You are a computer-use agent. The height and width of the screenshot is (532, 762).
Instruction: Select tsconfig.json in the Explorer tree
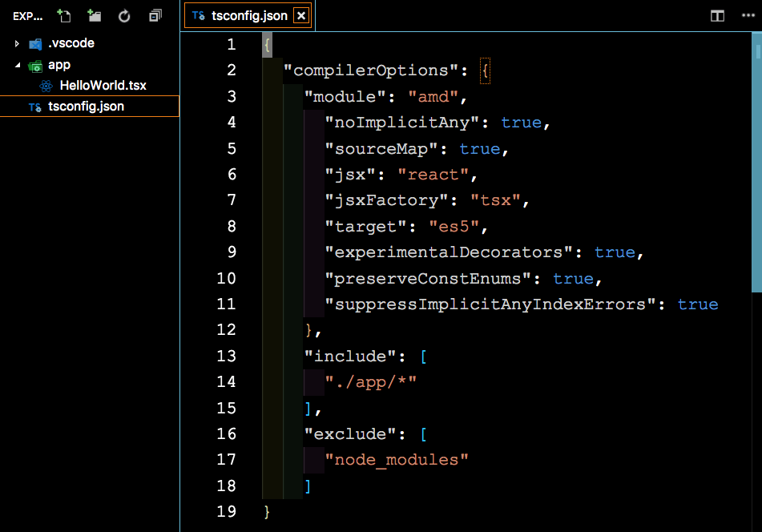(86, 107)
